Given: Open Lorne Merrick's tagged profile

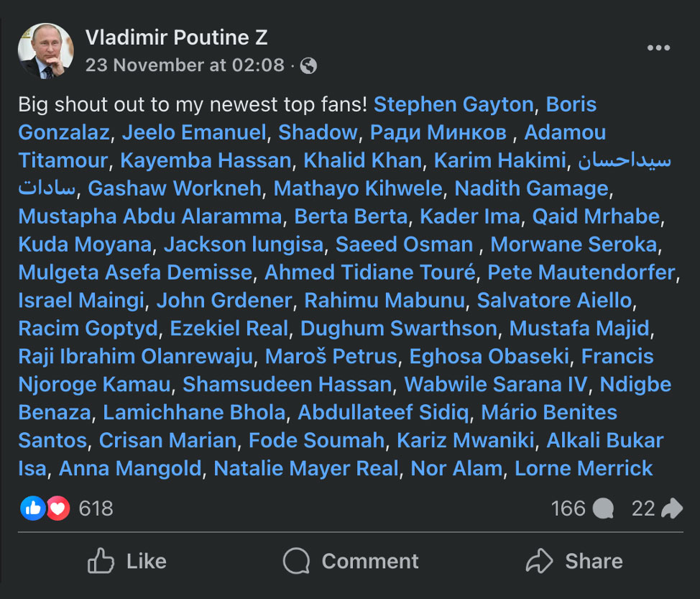Looking at the screenshot, I should tap(584, 469).
